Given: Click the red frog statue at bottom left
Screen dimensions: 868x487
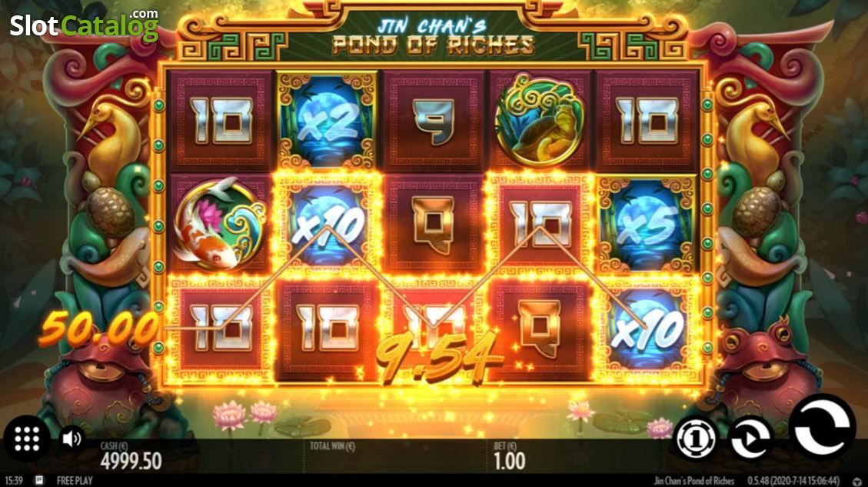Looking at the screenshot, I should (x=102, y=381).
